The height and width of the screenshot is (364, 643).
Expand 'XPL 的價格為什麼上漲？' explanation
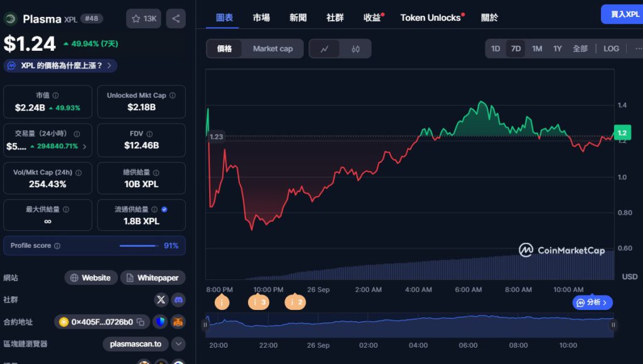click(61, 65)
